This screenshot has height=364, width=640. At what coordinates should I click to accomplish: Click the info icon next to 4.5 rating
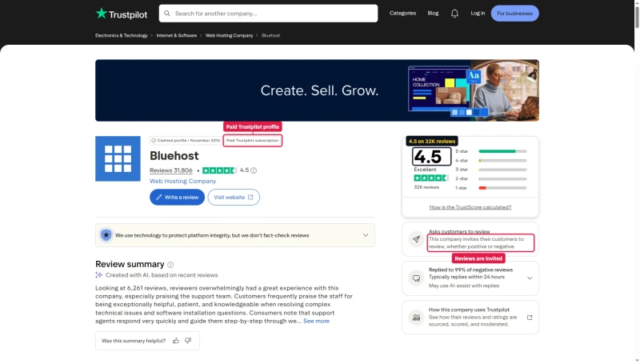(x=254, y=170)
